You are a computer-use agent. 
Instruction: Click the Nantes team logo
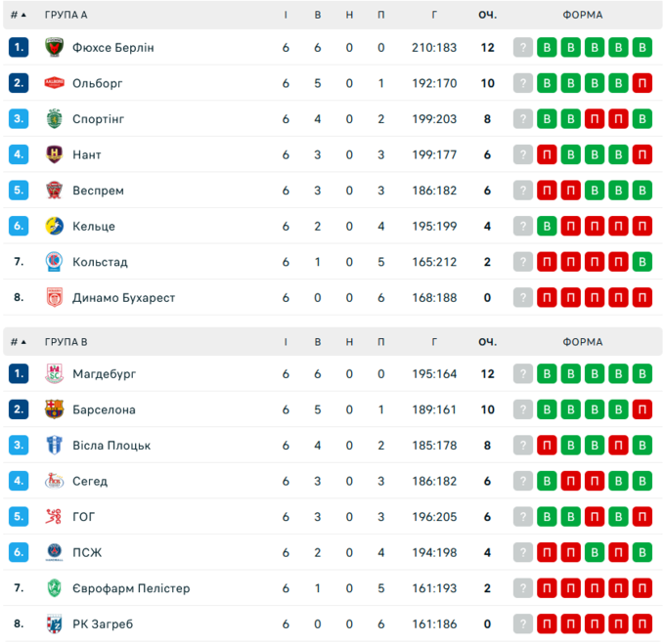tap(54, 154)
